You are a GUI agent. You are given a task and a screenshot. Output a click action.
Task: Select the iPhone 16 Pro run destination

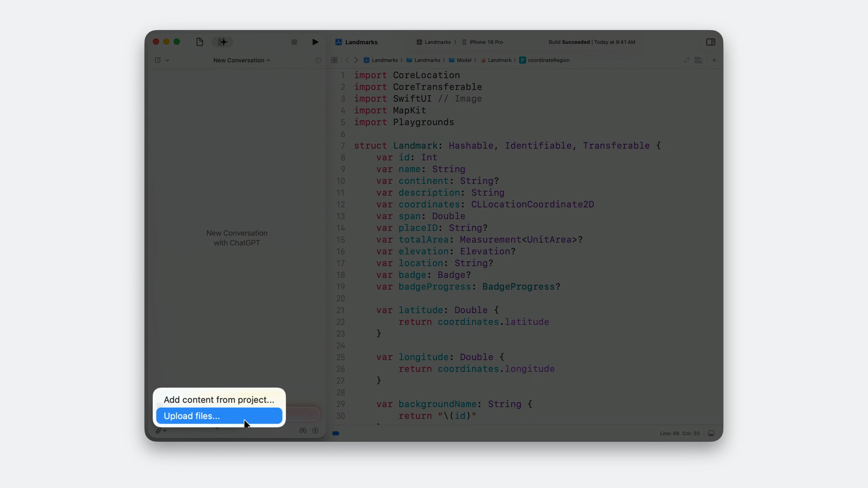(x=486, y=42)
